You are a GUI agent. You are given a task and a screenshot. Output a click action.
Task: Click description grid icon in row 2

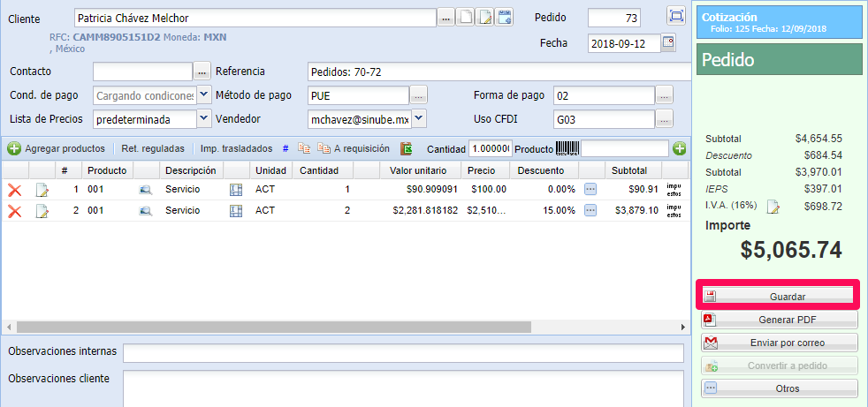pyautogui.click(x=236, y=211)
